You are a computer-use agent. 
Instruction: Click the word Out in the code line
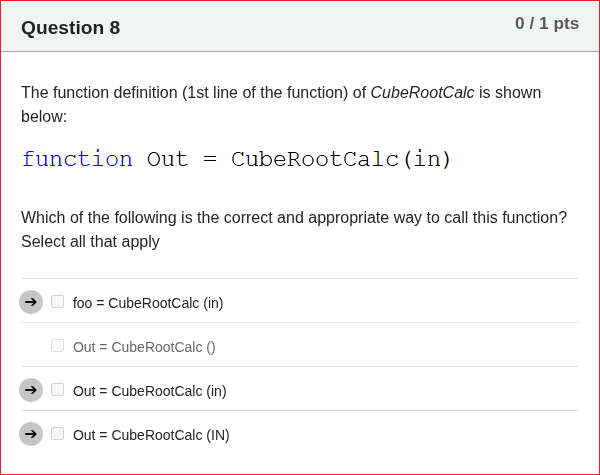pos(167,159)
